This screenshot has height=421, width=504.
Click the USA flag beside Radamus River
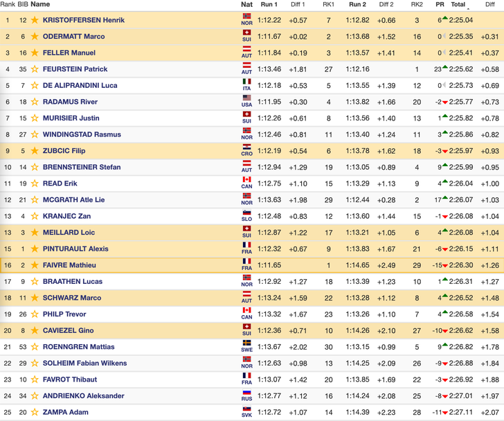246,98
